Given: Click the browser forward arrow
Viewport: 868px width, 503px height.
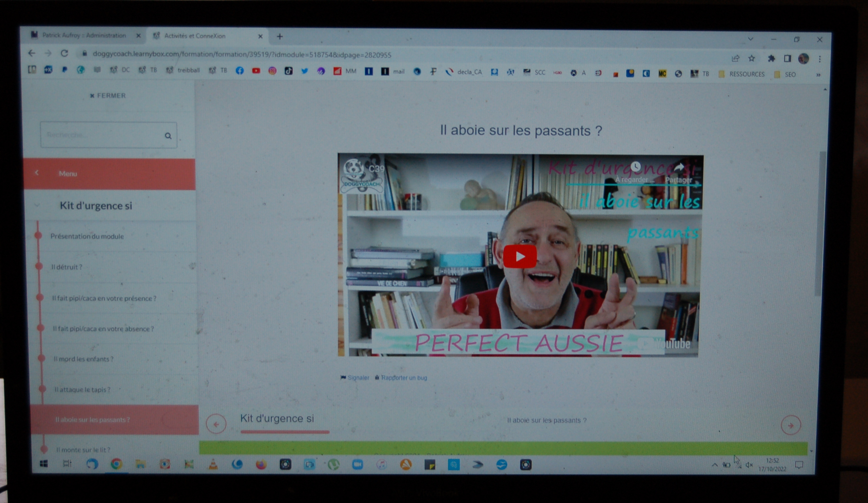Looking at the screenshot, I should 48,53.
